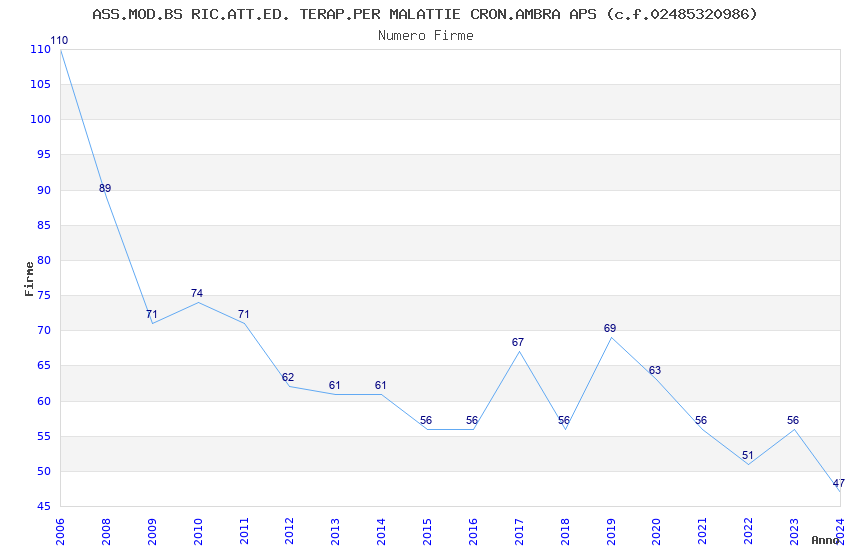Click the 69 data point at 2019
Viewport: 850px width, 550px height.
pos(610,337)
